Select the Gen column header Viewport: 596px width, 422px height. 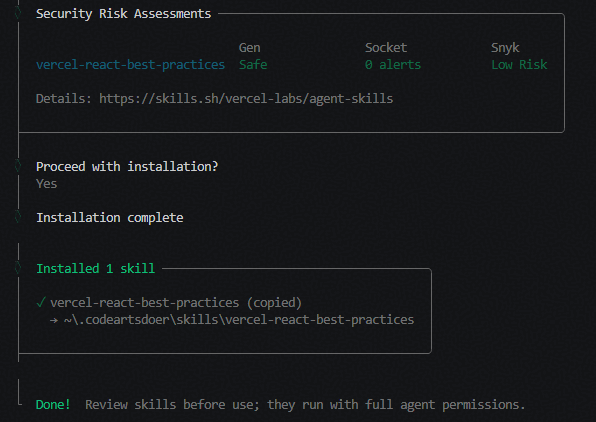coord(249,48)
